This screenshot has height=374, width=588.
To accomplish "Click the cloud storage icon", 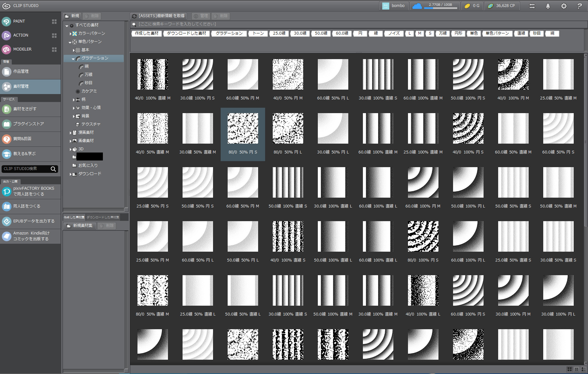I will click(x=417, y=6).
